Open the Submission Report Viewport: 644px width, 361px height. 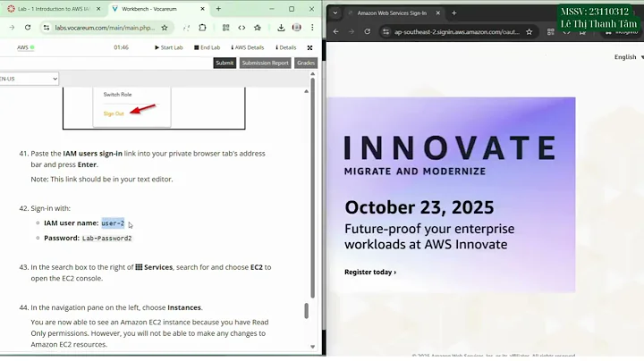point(266,63)
